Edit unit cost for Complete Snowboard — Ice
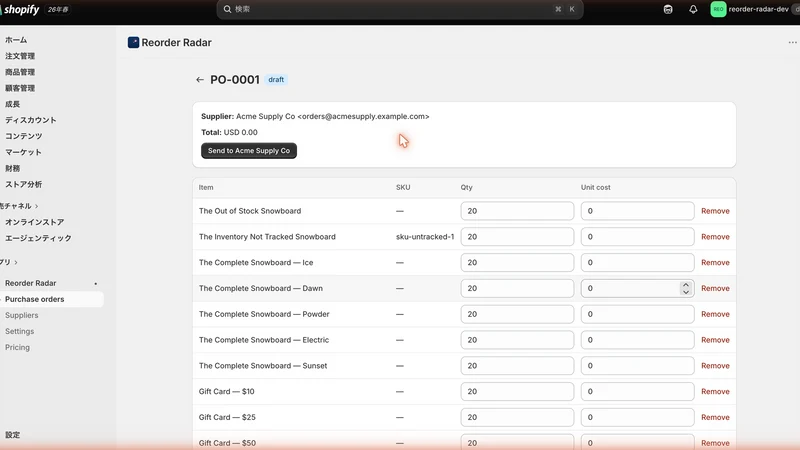The image size is (800, 450). click(x=637, y=262)
